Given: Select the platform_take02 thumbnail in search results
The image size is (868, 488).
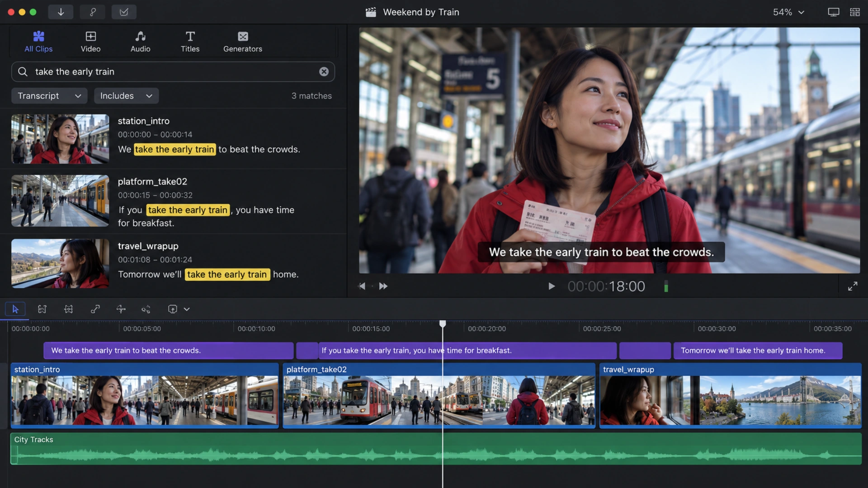Looking at the screenshot, I should [60, 201].
